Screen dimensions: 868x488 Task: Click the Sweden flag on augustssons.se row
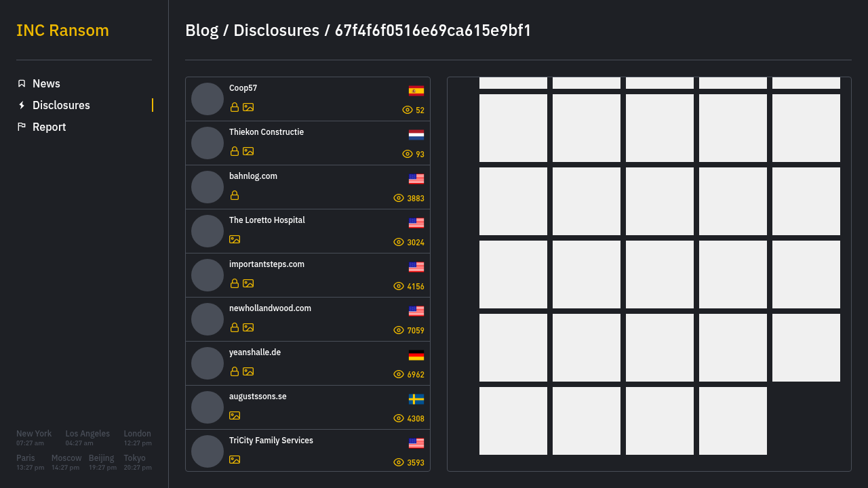pos(416,399)
